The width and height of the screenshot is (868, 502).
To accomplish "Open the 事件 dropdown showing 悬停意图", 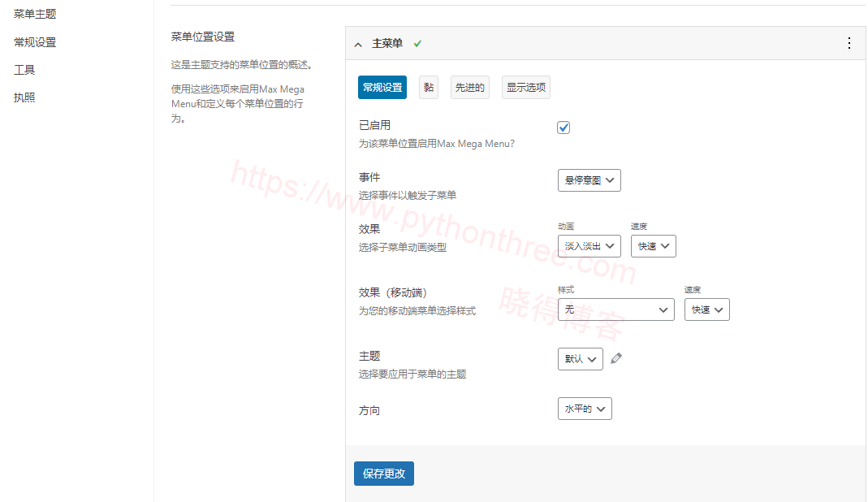I will (x=589, y=180).
